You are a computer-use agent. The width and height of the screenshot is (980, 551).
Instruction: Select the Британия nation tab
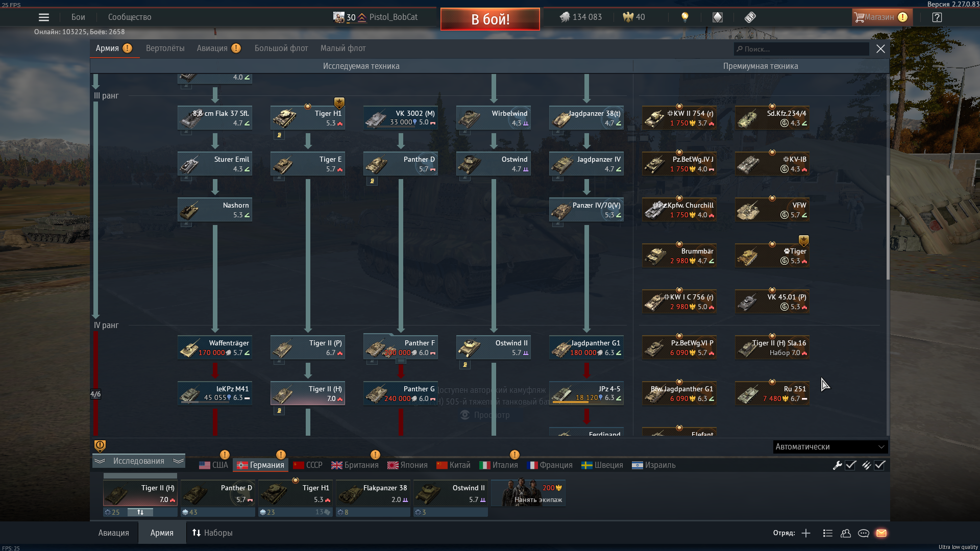(x=355, y=465)
